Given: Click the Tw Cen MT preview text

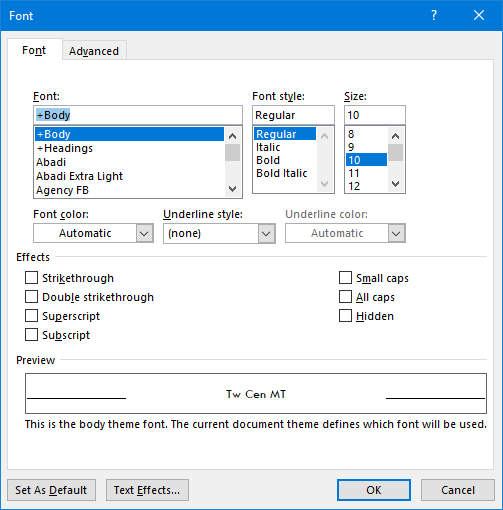Looking at the screenshot, I should point(256,394).
